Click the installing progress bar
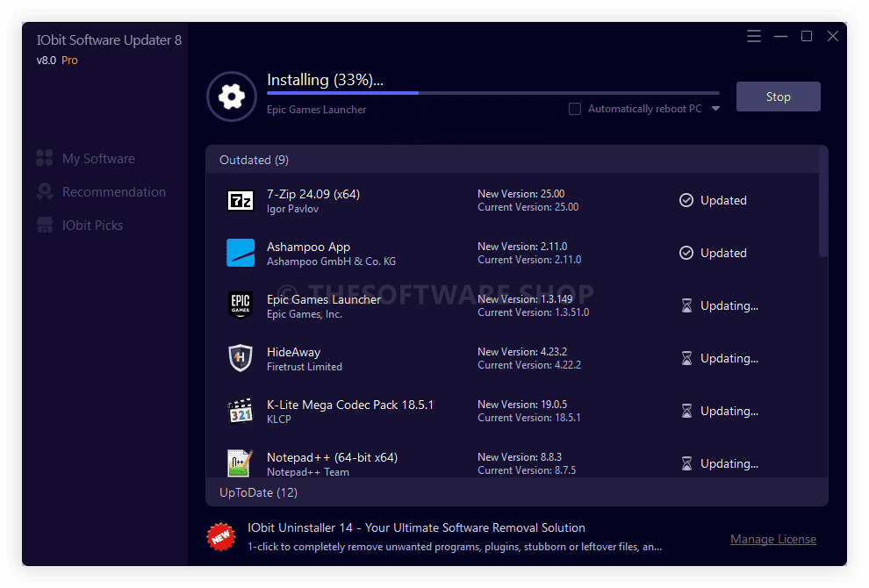The image size is (869, 588). (x=493, y=93)
